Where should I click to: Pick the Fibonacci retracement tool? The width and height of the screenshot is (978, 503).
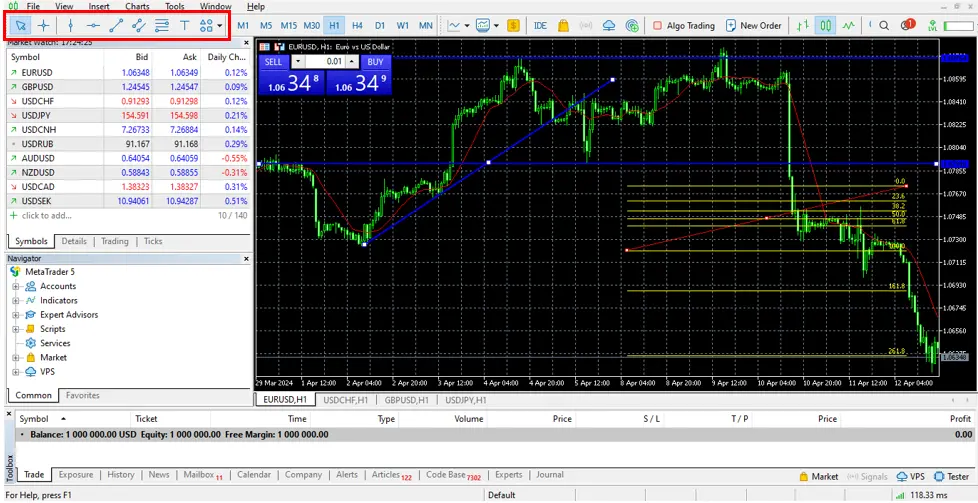tap(162, 26)
